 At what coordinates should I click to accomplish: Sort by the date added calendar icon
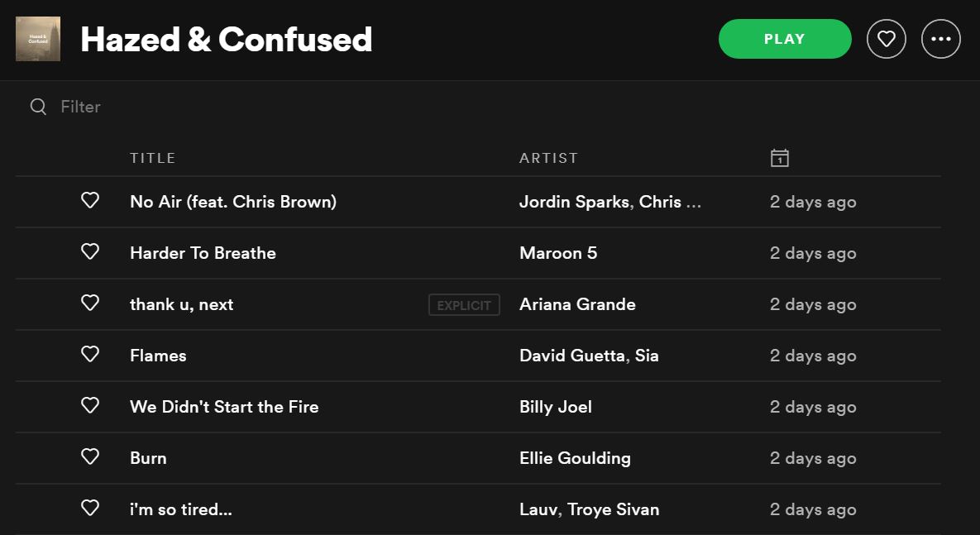click(x=779, y=158)
